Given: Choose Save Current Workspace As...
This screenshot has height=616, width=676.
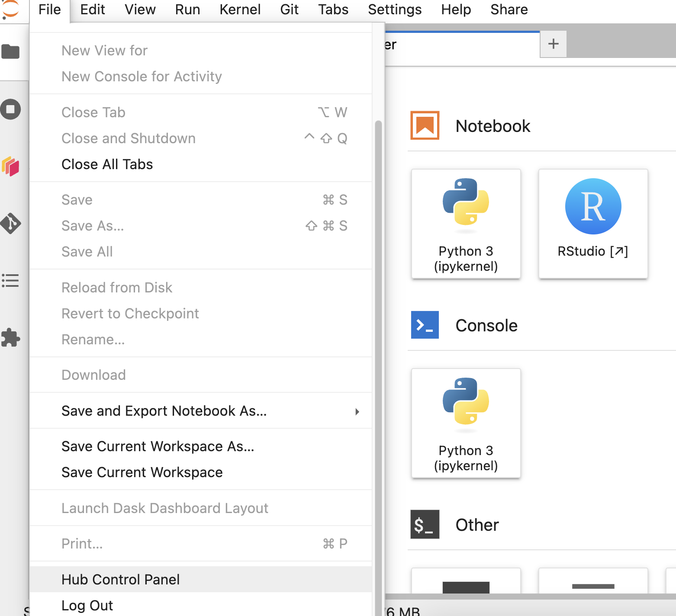Looking at the screenshot, I should pos(158,446).
